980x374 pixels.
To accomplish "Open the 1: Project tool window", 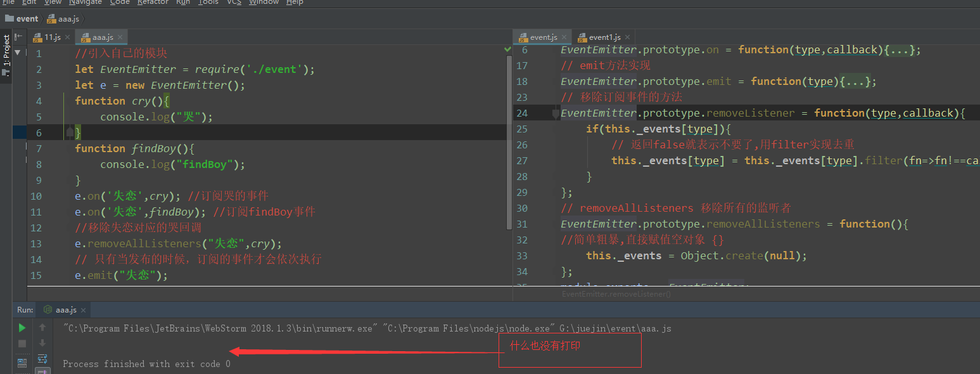I will [x=6, y=55].
